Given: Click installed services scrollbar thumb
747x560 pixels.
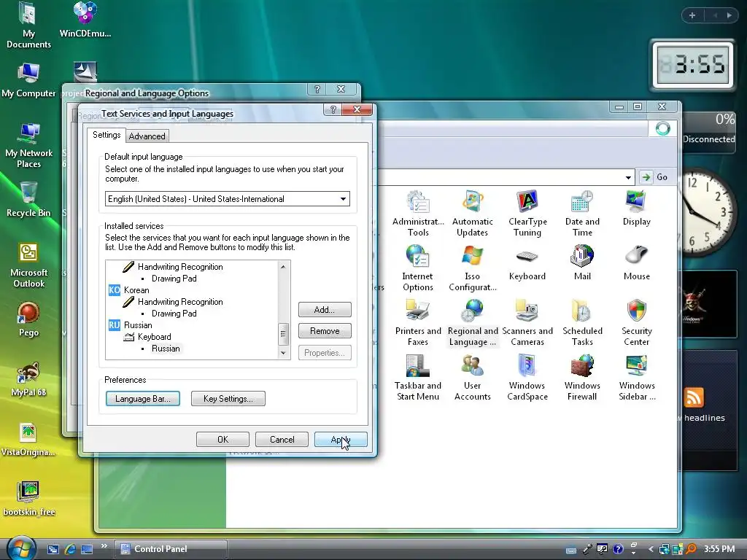Looking at the screenshot, I should click(x=283, y=333).
